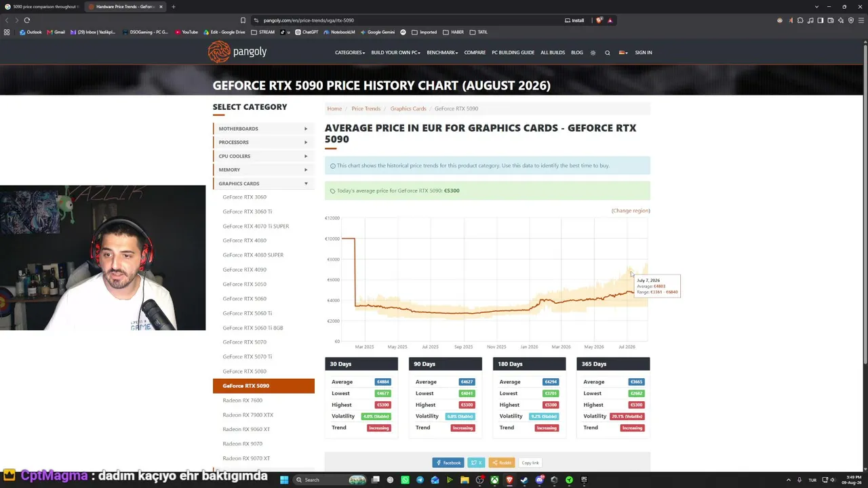Click the Price Trends breadcrumb
Screen dimensions: 868x488
tap(366, 108)
